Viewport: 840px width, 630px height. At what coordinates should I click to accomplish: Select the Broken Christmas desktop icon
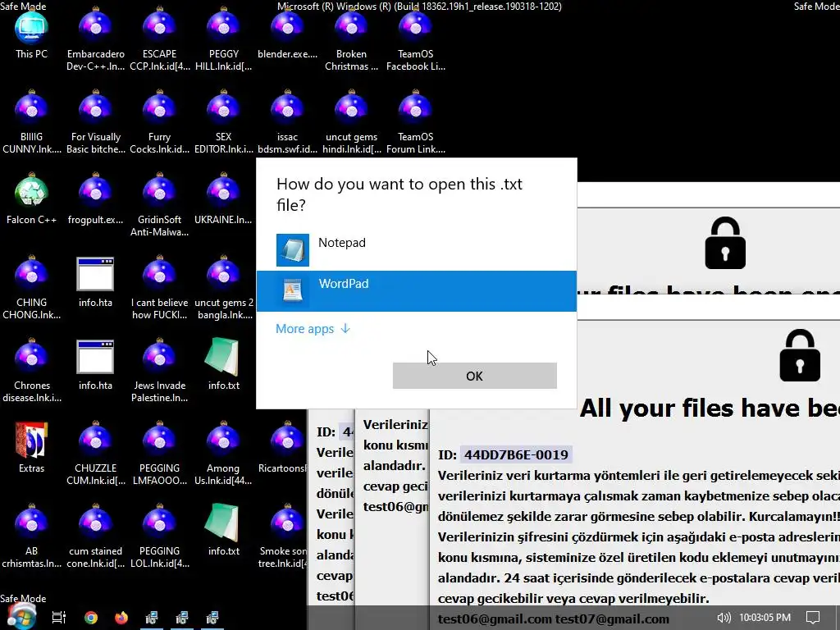[351, 39]
